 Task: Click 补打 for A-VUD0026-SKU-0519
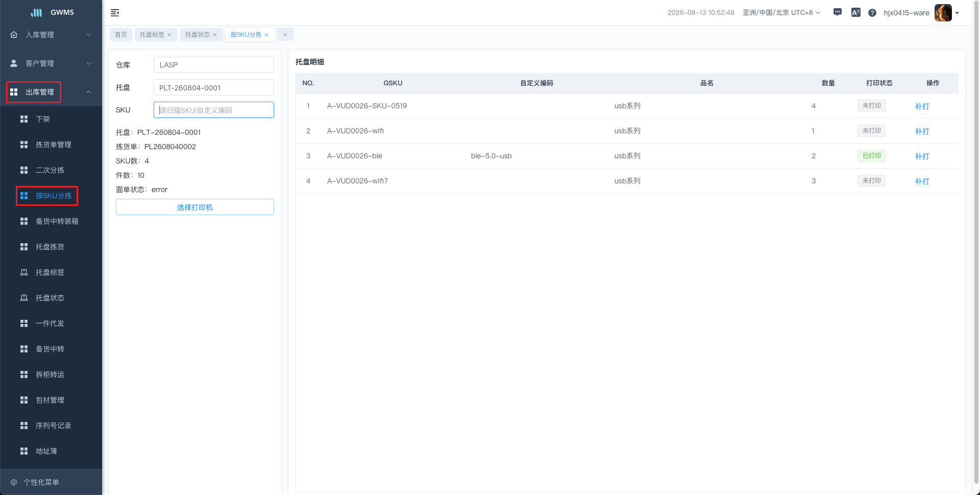922,106
